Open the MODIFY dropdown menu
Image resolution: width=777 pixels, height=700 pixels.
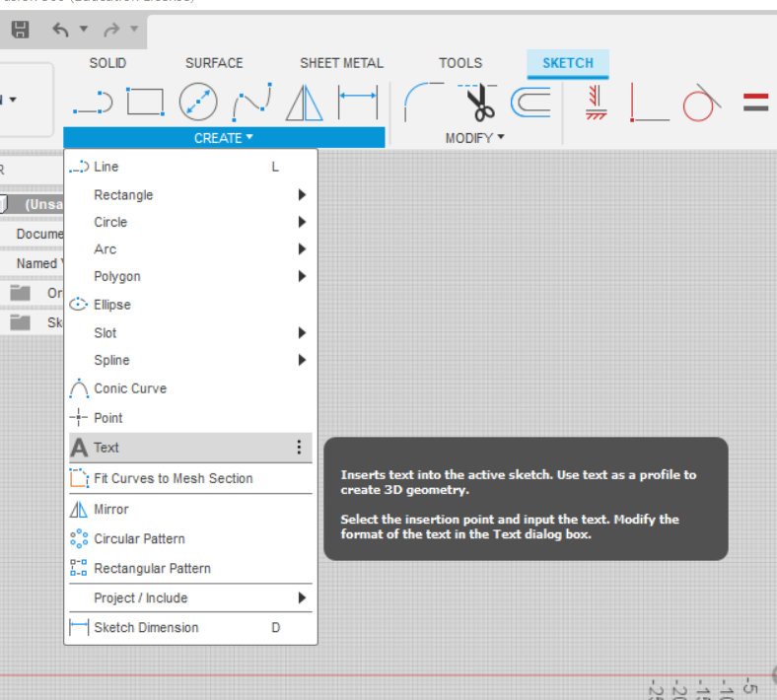tap(474, 138)
